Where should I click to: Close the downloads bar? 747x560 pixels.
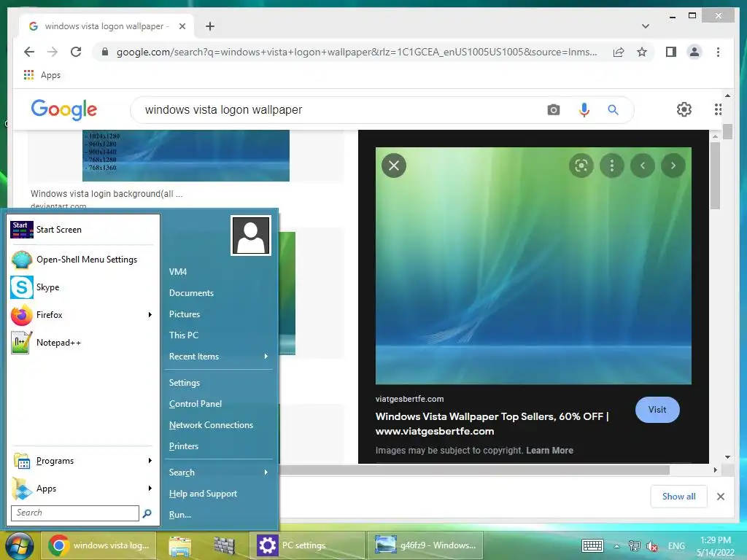tap(720, 497)
